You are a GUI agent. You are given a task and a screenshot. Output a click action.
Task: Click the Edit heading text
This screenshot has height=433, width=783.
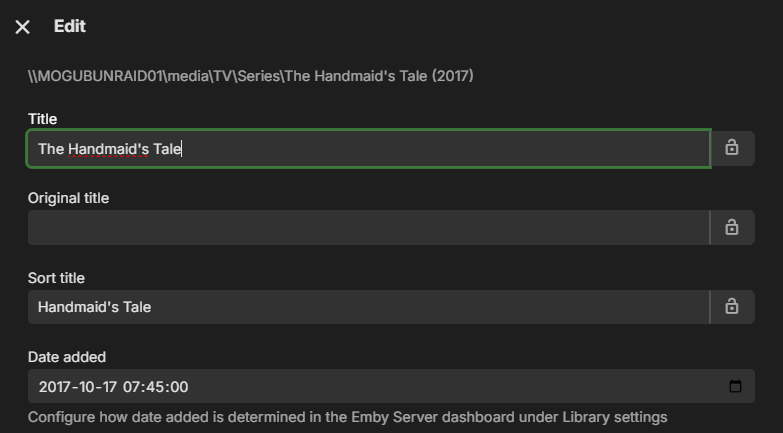point(70,26)
